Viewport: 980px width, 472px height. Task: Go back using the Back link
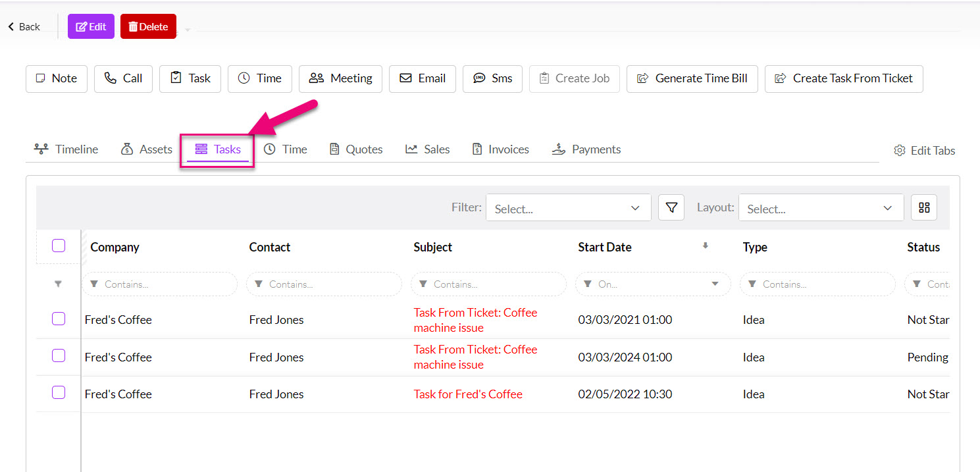click(x=24, y=27)
